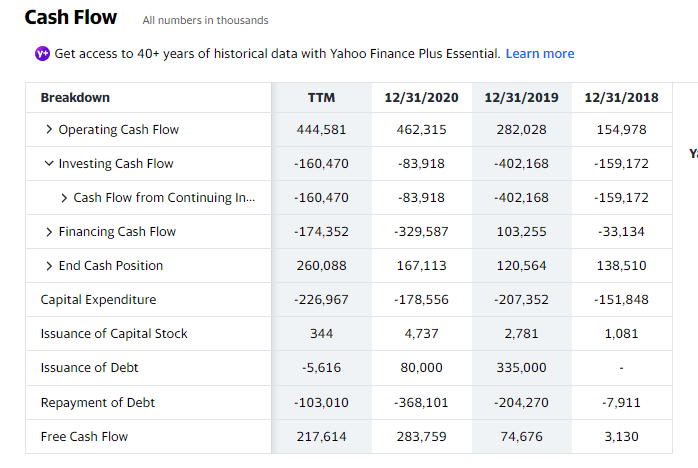Click the Free Cash Flow row label
The image size is (698, 468).
[x=84, y=436]
